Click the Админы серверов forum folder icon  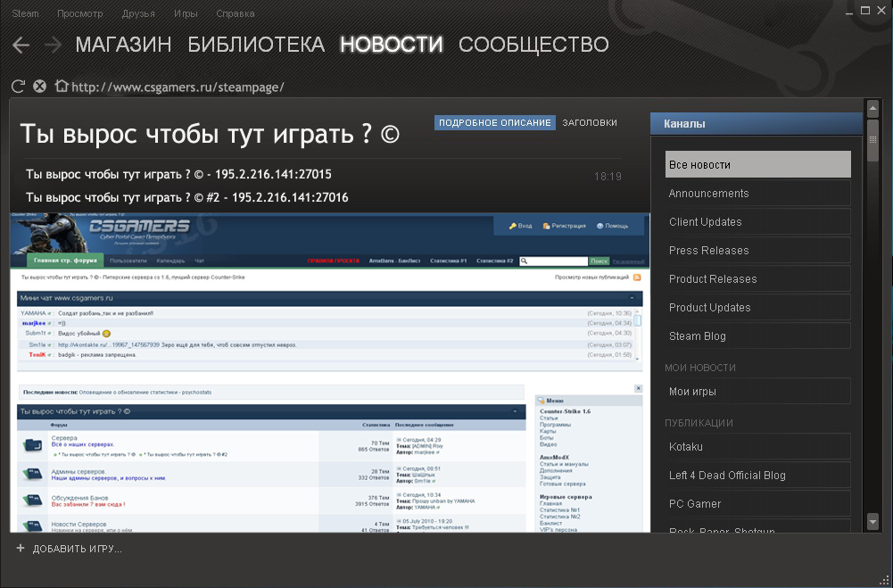[x=33, y=474]
